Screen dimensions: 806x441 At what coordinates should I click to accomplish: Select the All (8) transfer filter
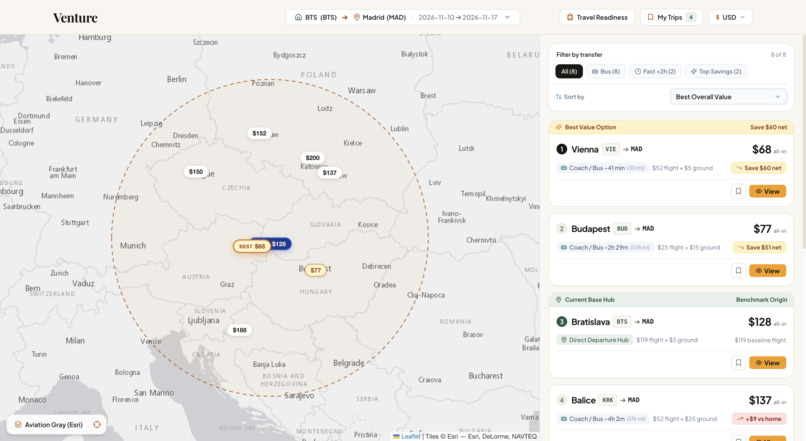click(x=569, y=71)
